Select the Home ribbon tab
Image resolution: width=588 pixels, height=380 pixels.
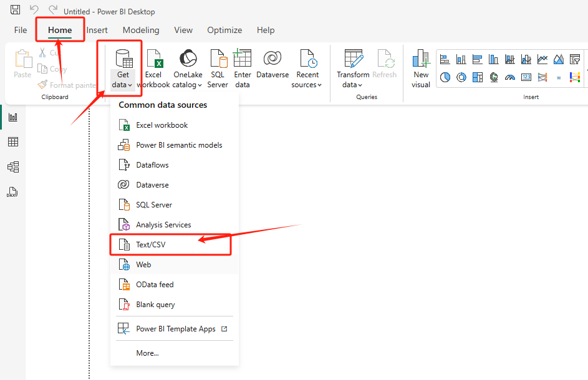point(60,30)
